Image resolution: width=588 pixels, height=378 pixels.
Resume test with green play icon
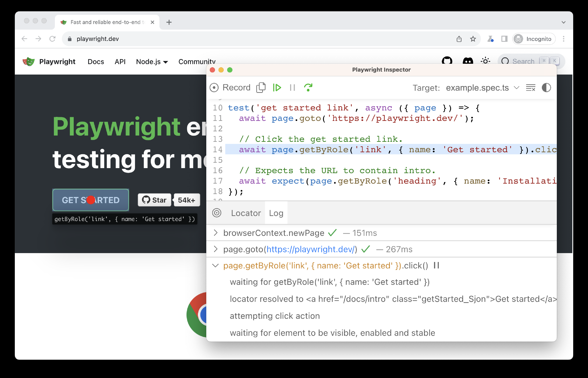point(277,88)
